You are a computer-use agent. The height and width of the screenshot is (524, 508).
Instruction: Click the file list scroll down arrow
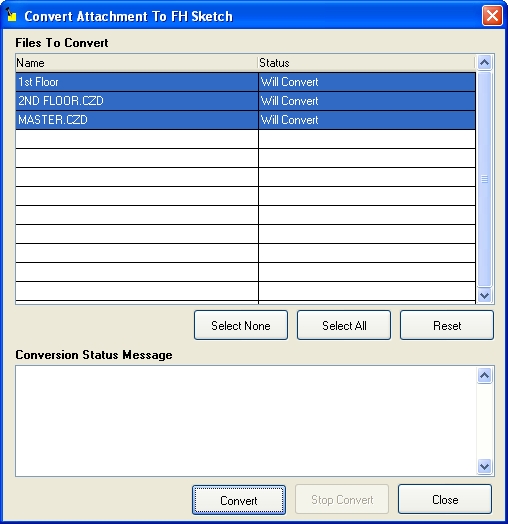[484, 295]
